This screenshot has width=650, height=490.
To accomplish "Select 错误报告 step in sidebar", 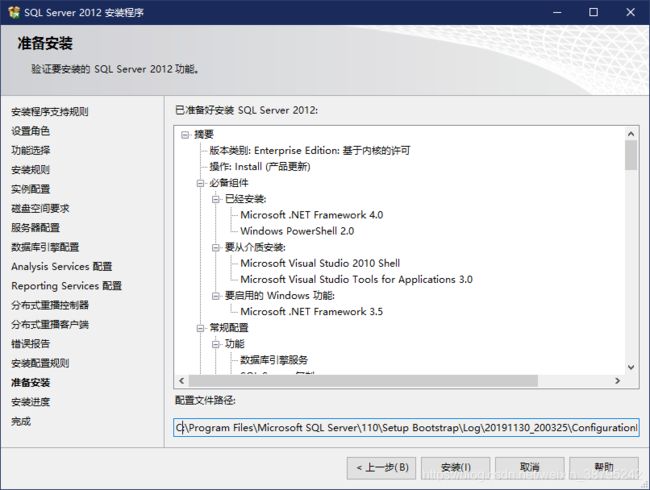I will [31, 344].
